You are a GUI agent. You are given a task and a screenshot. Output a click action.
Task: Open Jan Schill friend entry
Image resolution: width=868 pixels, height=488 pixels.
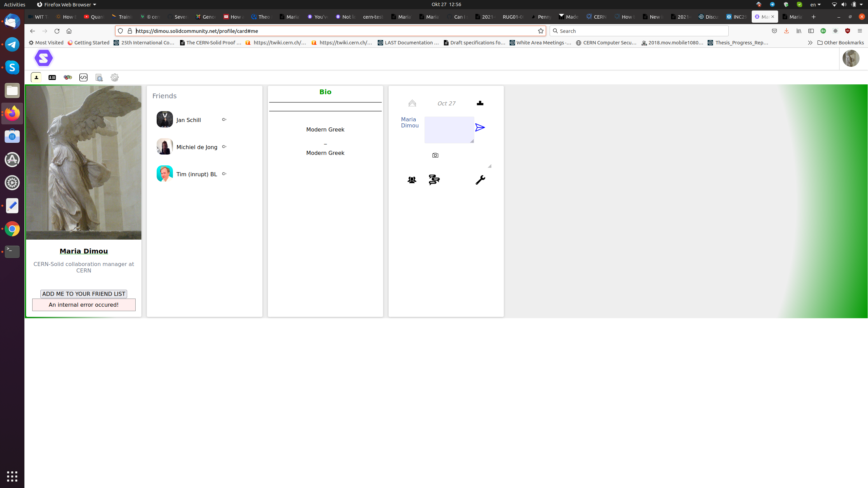[189, 120]
